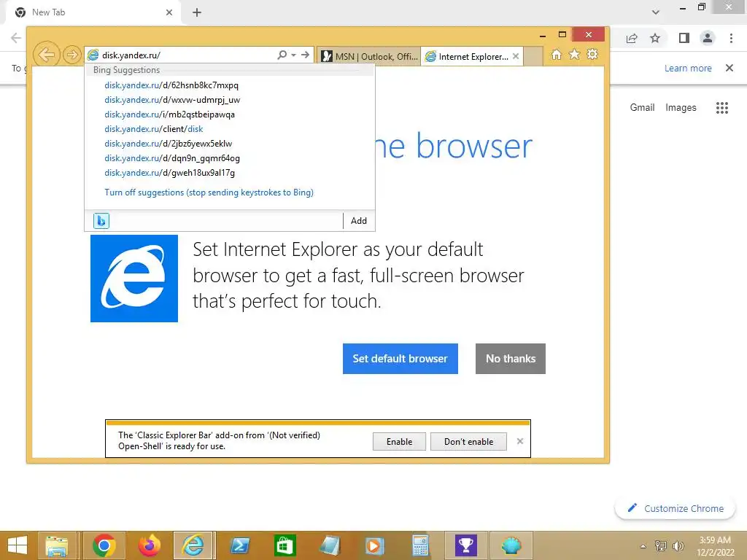Click Turn off suggestions link
This screenshot has height=560, width=747.
[209, 192]
